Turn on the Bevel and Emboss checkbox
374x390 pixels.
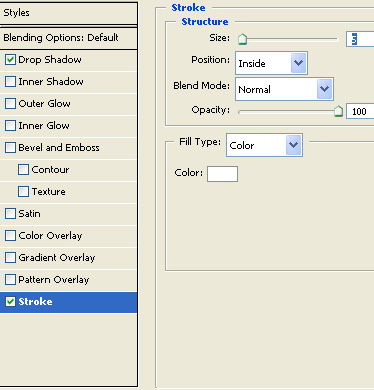[x=10, y=148]
